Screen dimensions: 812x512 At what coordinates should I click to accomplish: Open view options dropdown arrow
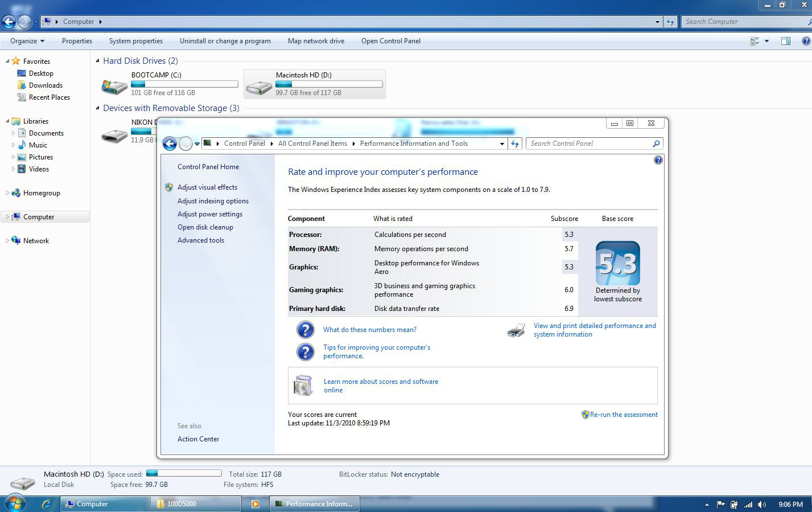tap(766, 41)
